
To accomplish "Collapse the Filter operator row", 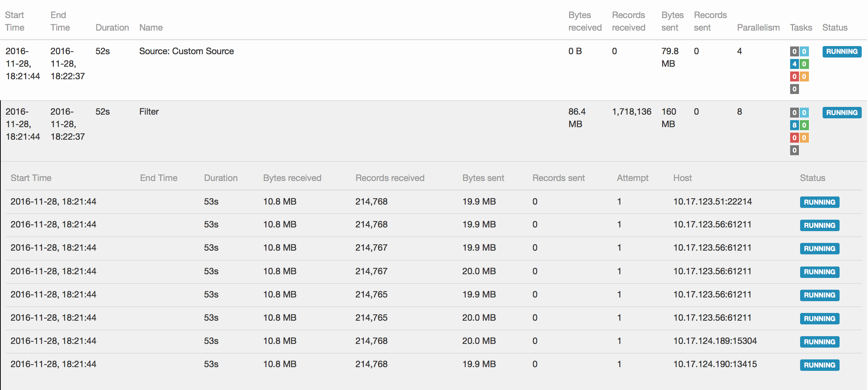I will 434,131.
